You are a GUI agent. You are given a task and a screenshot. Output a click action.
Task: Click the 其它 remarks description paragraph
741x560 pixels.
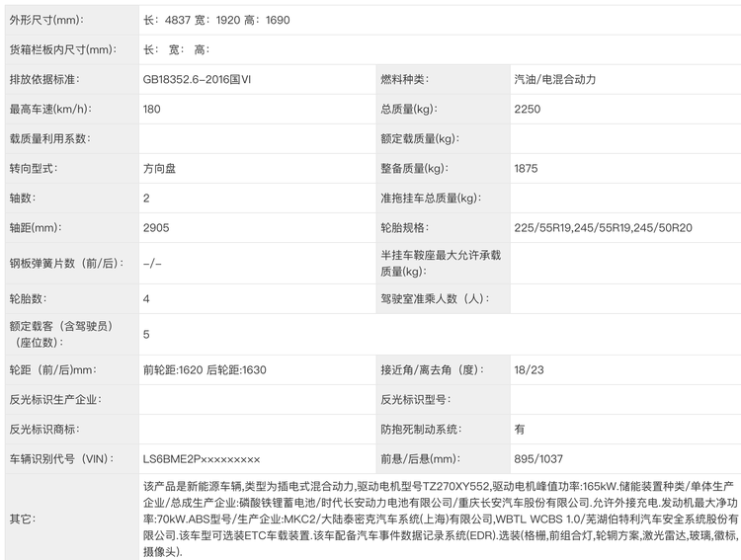(440, 519)
